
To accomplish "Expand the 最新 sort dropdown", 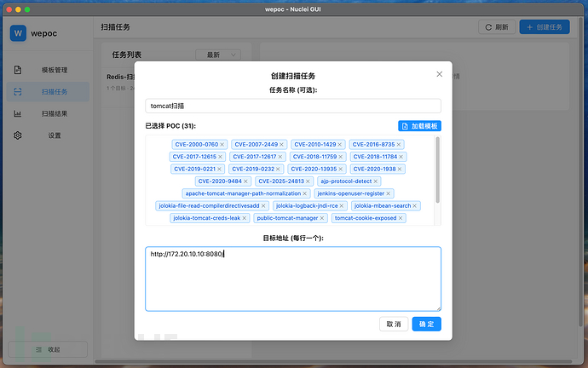I will click(x=217, y=55).
